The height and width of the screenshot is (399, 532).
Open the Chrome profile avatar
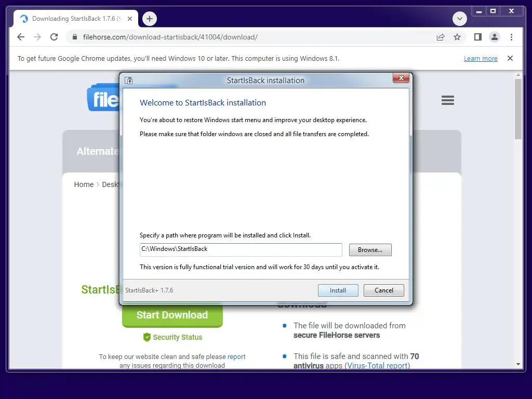click(495, 37)
